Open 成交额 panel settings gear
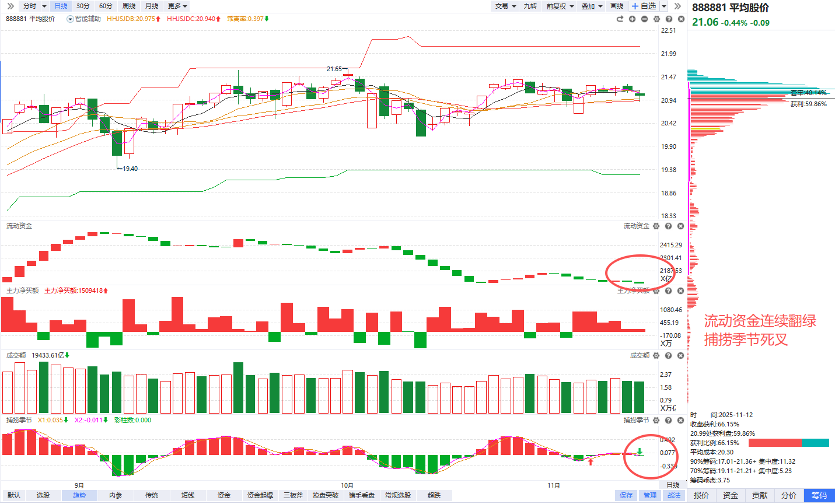 [x=656, y=355]
